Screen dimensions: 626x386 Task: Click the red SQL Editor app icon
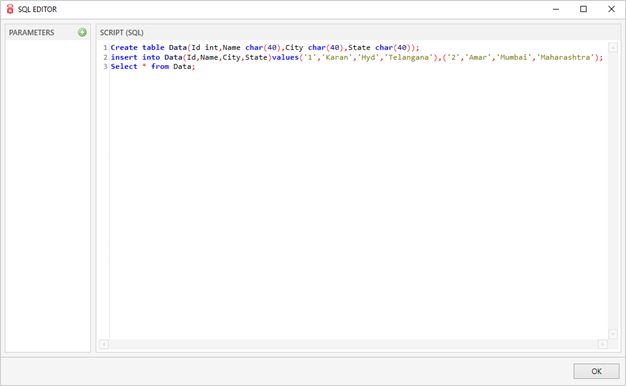10,9
